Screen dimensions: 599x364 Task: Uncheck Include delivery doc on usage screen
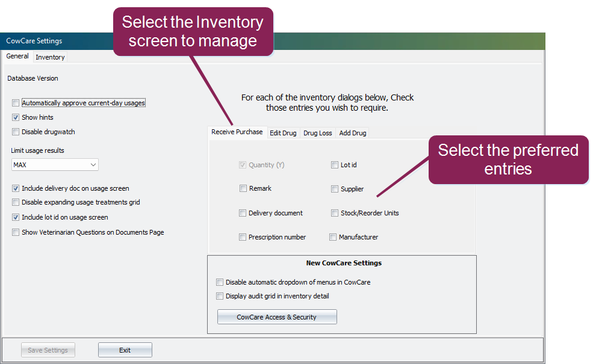pos(16,188)
